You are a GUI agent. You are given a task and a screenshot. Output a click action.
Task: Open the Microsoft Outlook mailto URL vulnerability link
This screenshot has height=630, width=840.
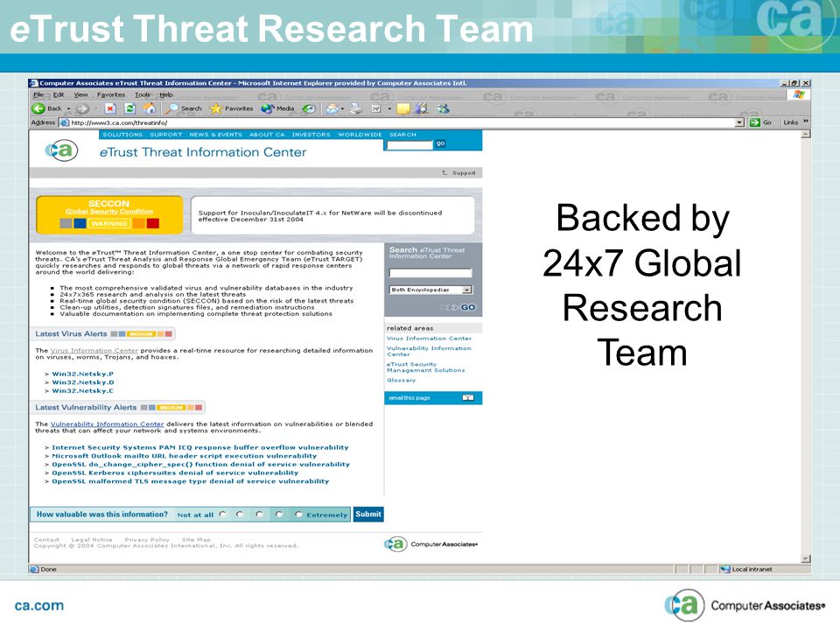tap(185, 456)
